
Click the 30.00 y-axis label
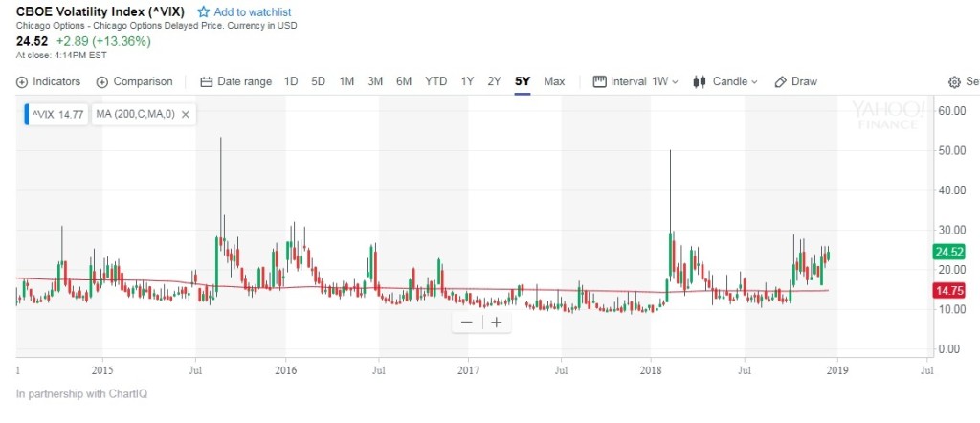(x=952, y=230)
